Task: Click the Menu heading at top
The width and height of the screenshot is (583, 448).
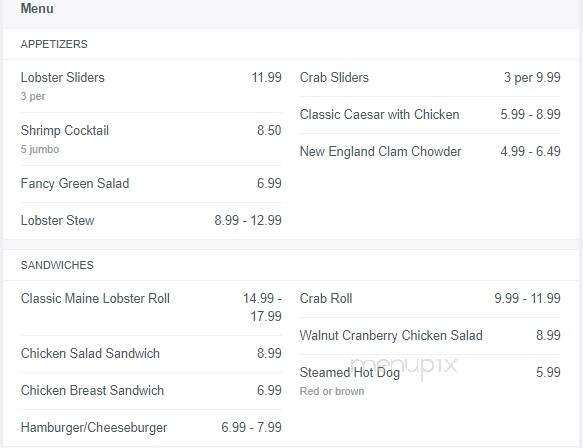Action: (x=37, y=8)
